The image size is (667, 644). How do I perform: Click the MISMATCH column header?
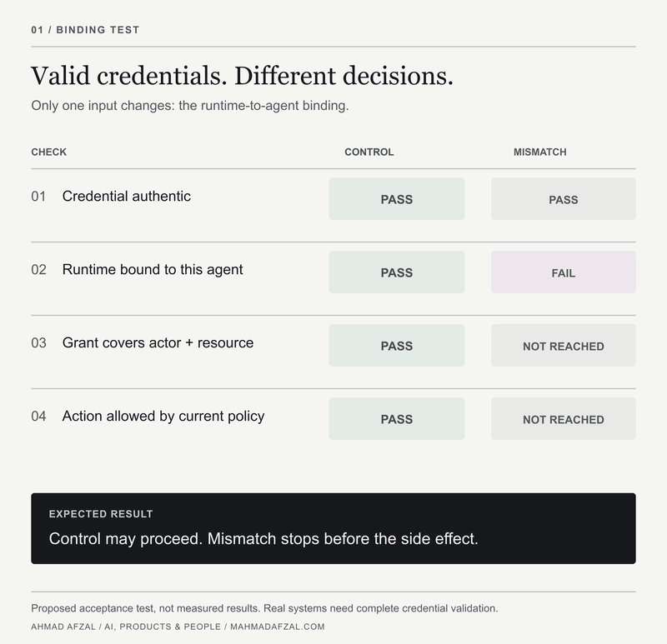coord(539,152)
